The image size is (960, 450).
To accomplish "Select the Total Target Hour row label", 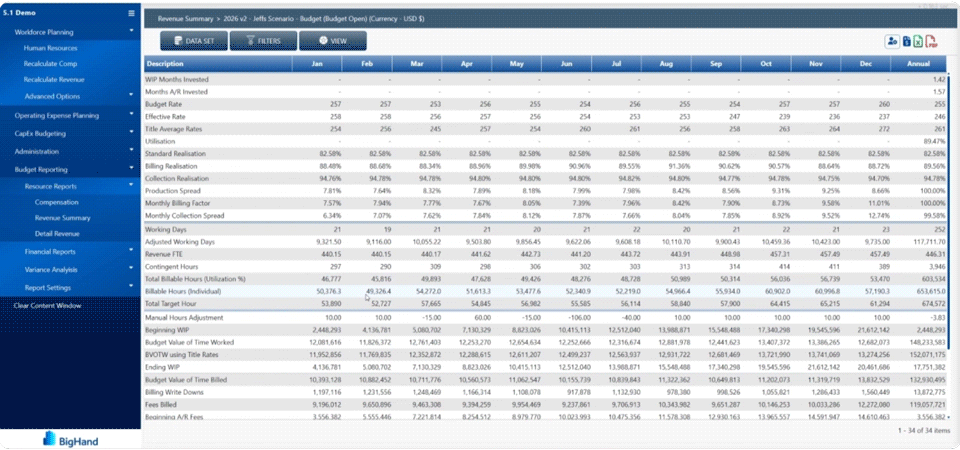I will tap(170, 304).
